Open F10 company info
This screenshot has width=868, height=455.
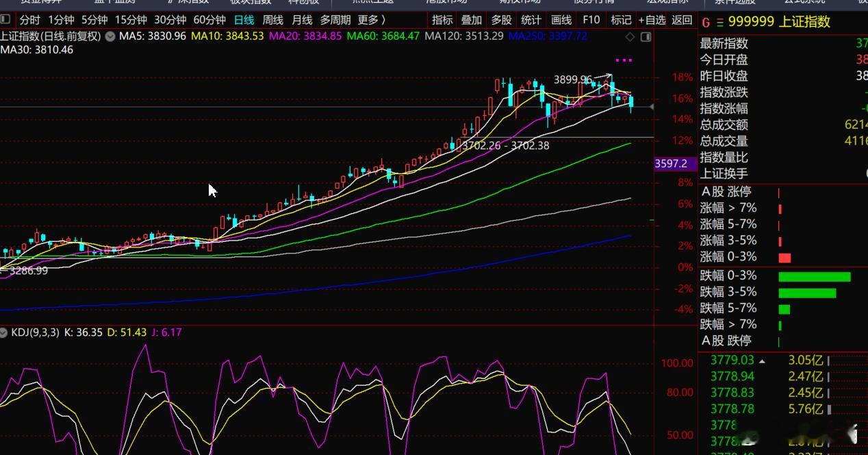coord(591,20)
